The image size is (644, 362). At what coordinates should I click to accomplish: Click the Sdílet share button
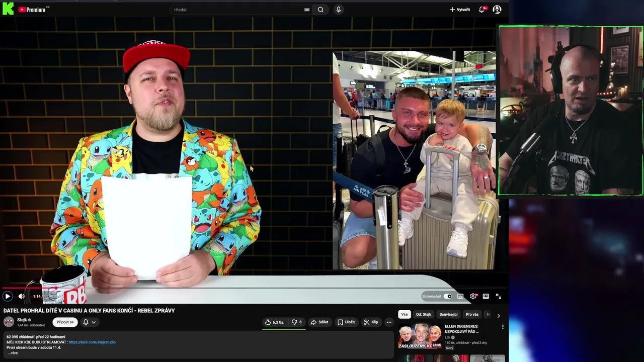319,322
